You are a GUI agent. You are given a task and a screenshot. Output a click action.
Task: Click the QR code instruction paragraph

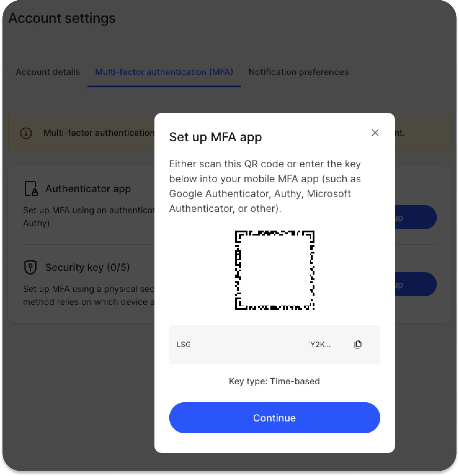pyautogui.click(x=265, y=186)
